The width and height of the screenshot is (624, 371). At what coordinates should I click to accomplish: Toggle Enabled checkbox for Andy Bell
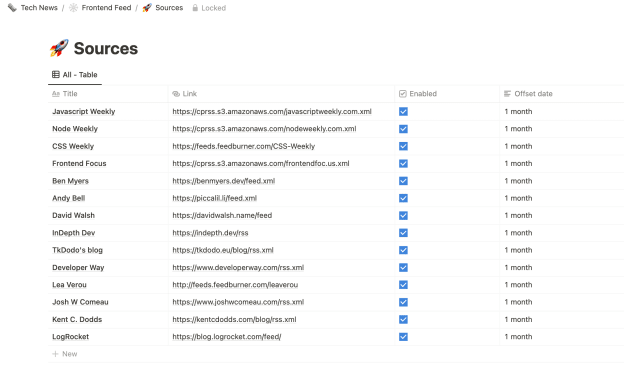coord(403,198)
